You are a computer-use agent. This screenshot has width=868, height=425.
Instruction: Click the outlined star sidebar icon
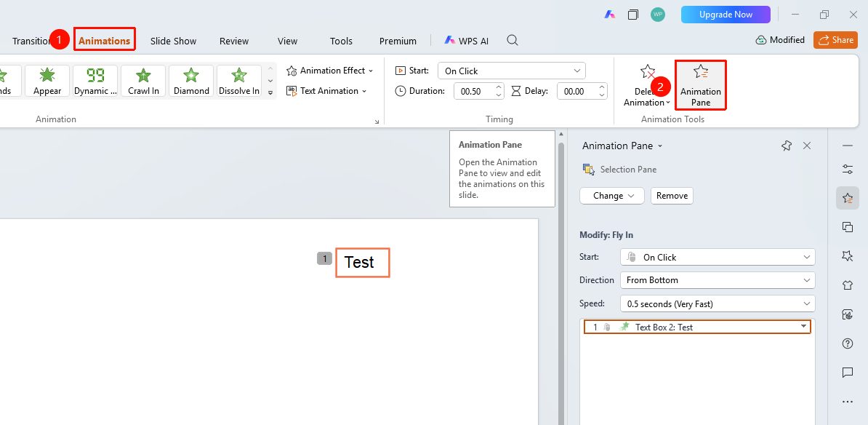point(847,255)
